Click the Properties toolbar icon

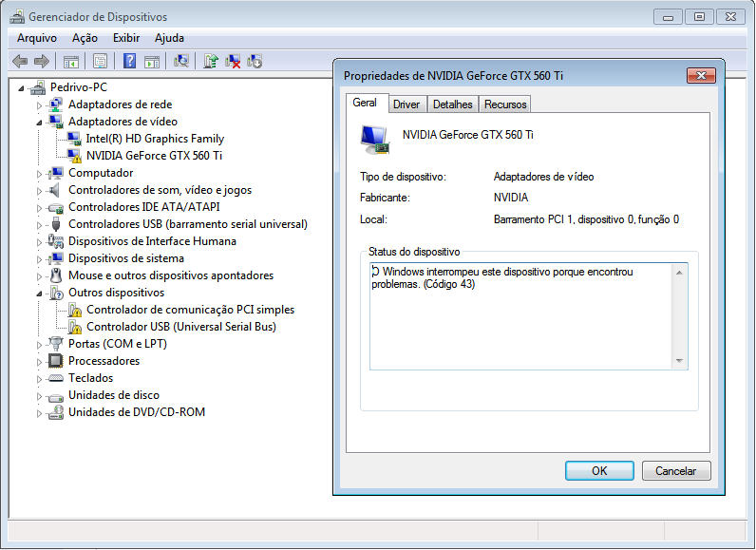click(x=101, y=61)
